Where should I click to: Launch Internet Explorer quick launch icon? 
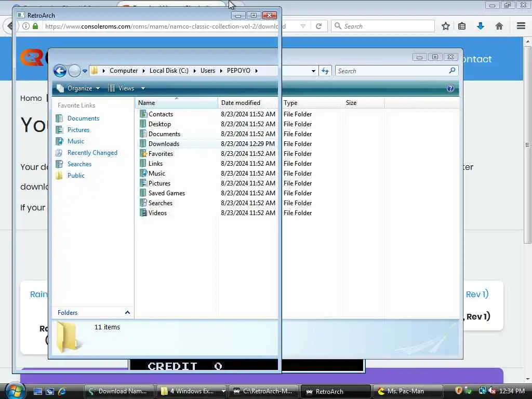click(x=62, y=392)
